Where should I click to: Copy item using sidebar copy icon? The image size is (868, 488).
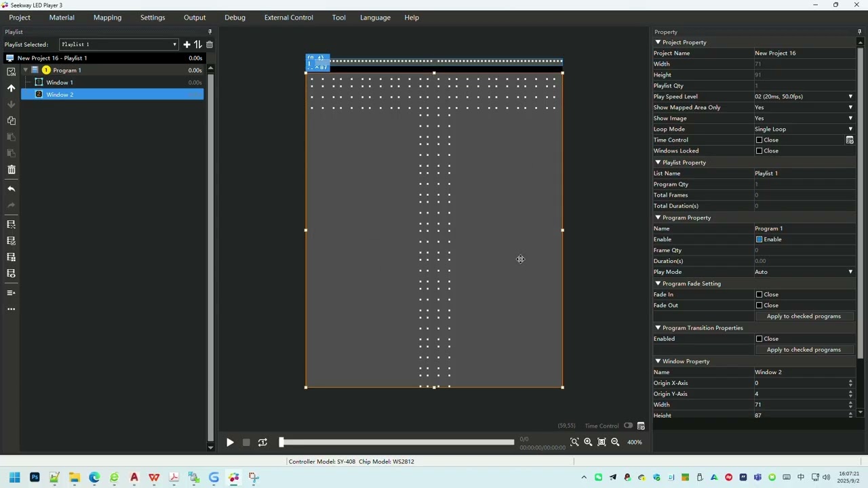11,121
